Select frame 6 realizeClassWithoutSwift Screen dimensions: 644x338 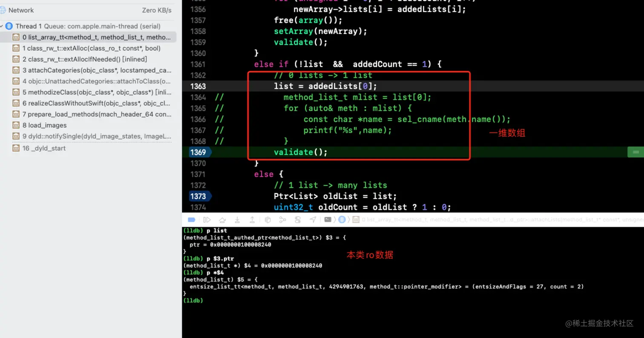tap(88, 103)
